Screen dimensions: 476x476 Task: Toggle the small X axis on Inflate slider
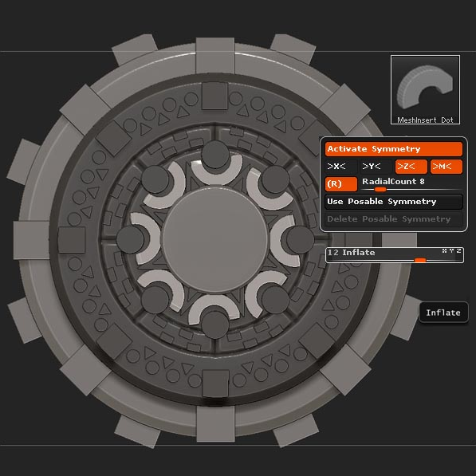[444, 250]
